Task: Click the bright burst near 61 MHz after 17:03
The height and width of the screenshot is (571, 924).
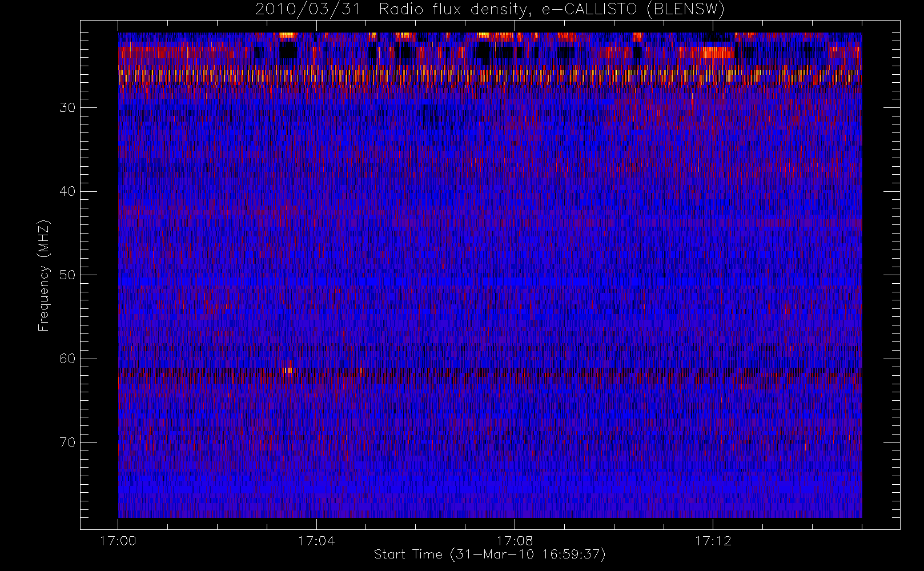Action: [x=289, y=369]
